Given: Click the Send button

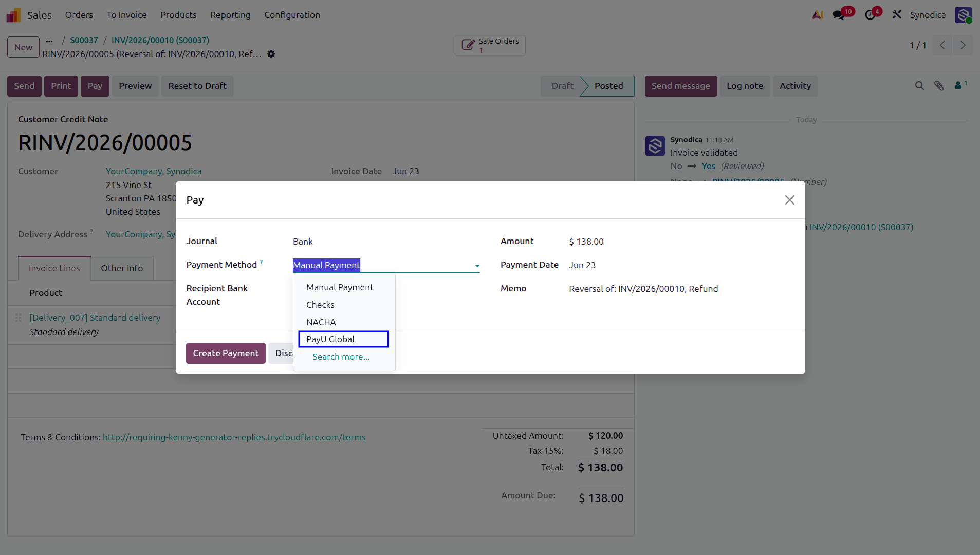Looking at the screenshot, I should pos(24,86).
